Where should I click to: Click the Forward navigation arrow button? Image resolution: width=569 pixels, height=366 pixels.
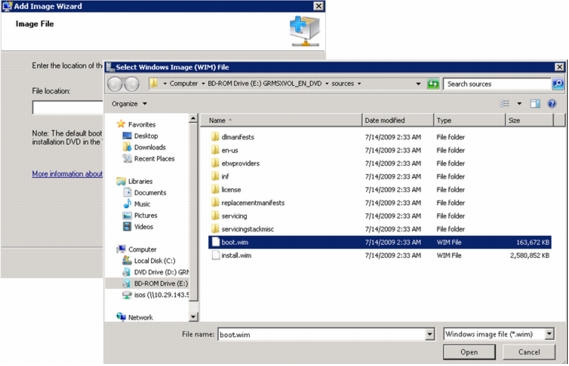131,84
